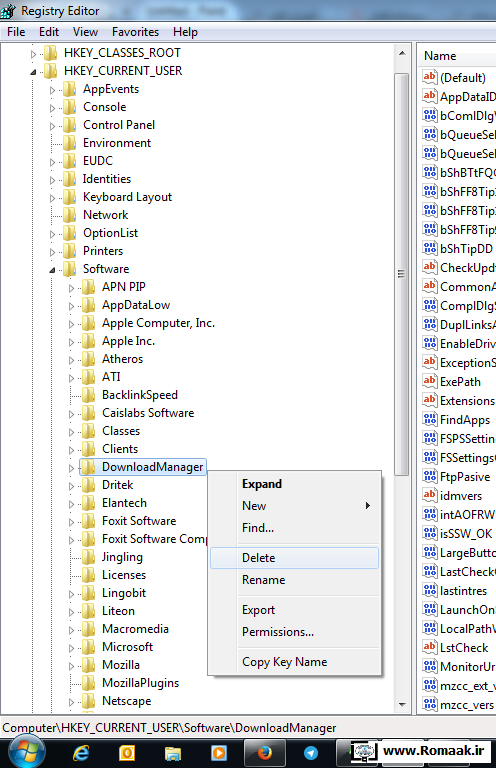
Task: Select the Macromedia key
Action: (x=135, y=629)
